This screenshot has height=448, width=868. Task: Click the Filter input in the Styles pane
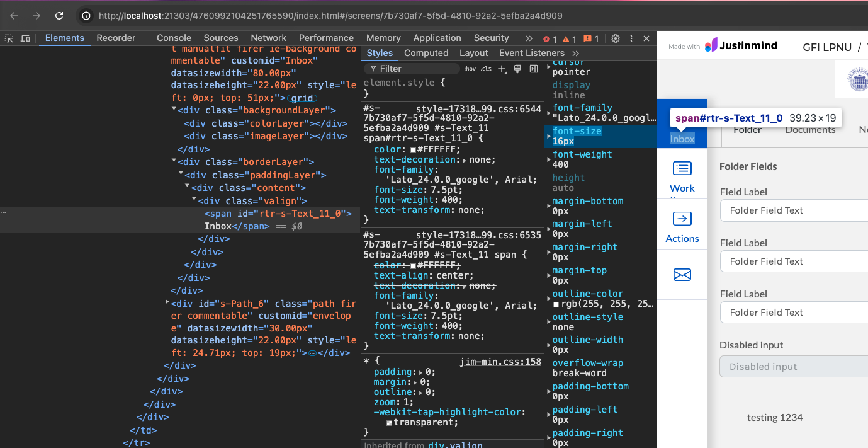415,69
